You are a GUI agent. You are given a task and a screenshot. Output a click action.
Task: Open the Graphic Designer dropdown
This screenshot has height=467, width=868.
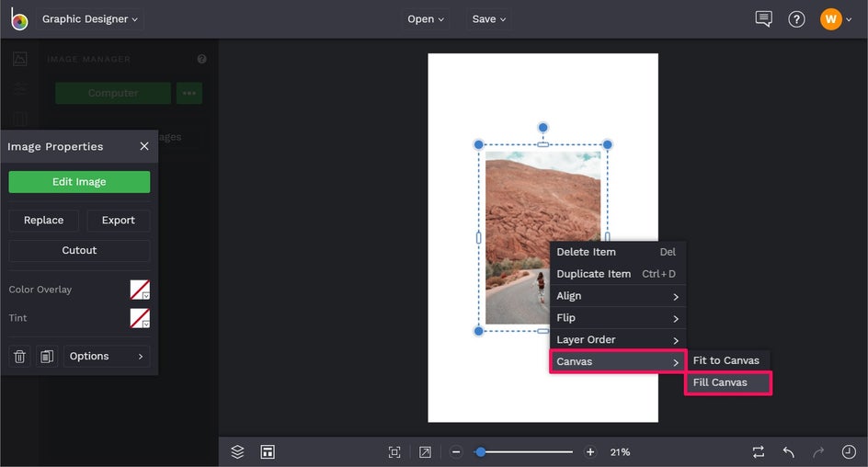90,18
